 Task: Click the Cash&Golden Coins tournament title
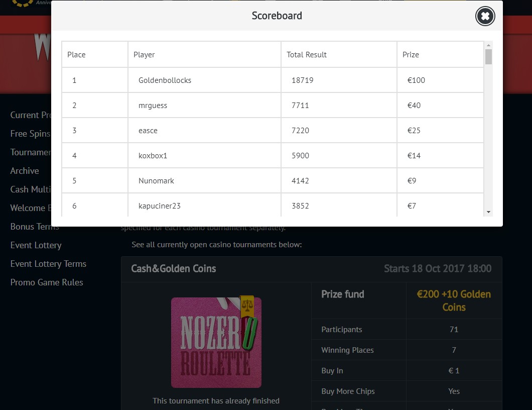point(173,268)
